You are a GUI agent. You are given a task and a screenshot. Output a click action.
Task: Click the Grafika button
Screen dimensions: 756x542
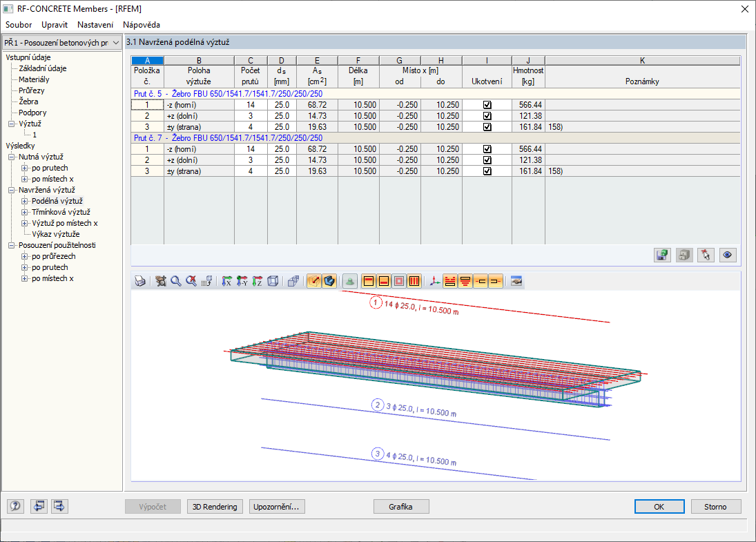(x=401, y=507)
